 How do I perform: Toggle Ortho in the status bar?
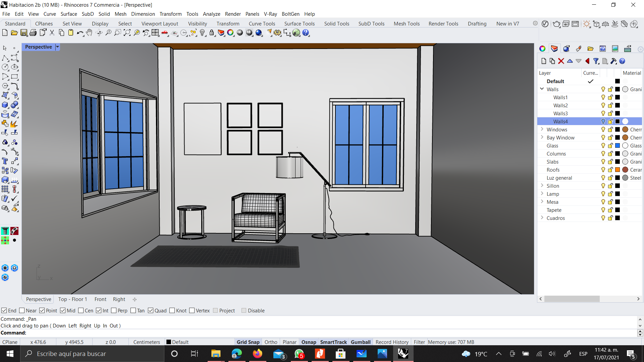tap(271, 342)
